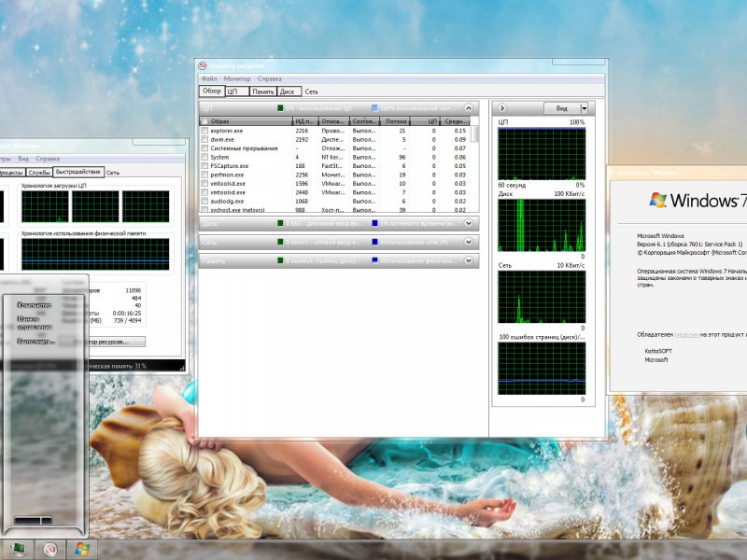
Task: Click physical memory history graph in Task Manager
Action: click(x=95, y=254)
